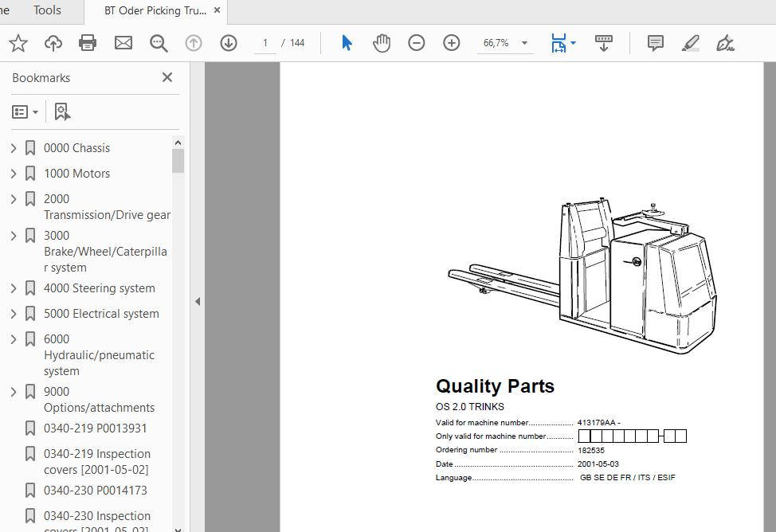Zoom in with the plus icon
This screenshot has width=776, height=532.
coord(452,43)
